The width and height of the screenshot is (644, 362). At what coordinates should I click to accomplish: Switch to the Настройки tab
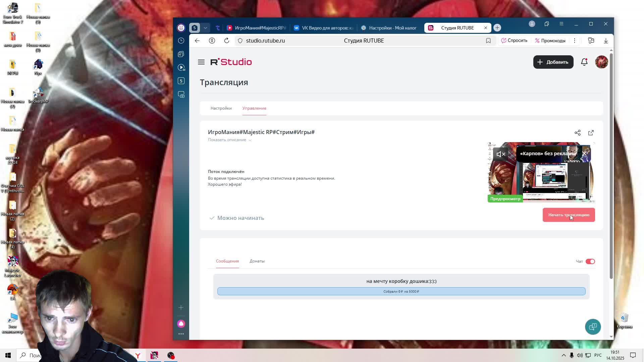[221, 108]
